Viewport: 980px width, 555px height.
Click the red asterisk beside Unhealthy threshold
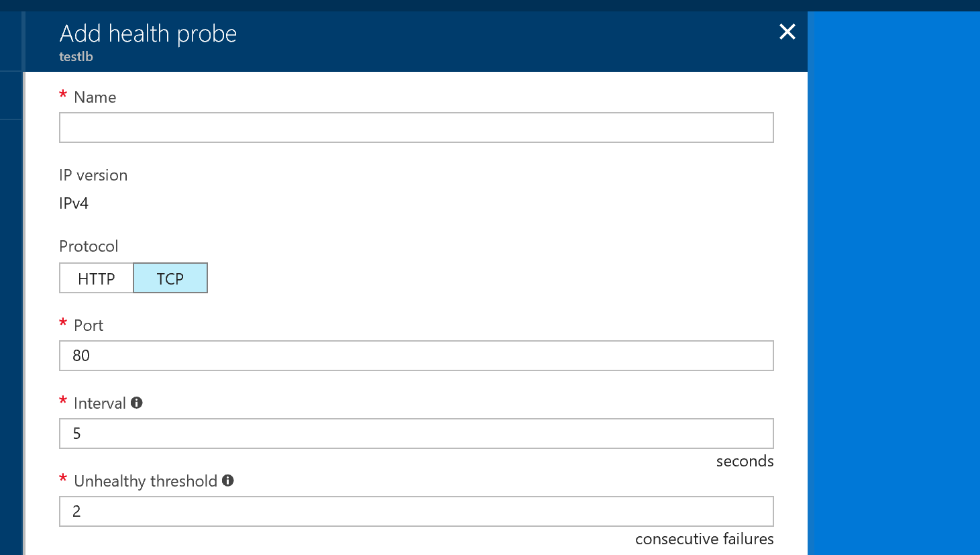pyautogui.click(x=62, y=481)
